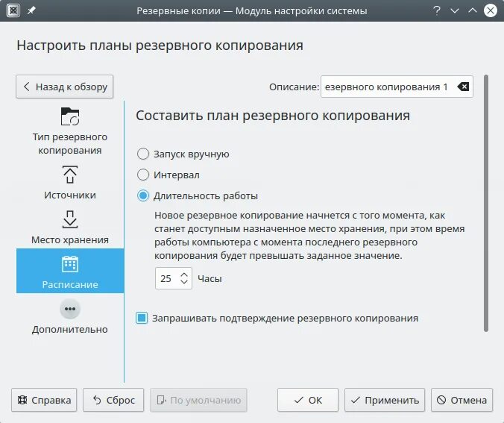This screenshot has width=504, height=423.
Task: Select the Источники upload arrow icon
Action: coord(70,175)
